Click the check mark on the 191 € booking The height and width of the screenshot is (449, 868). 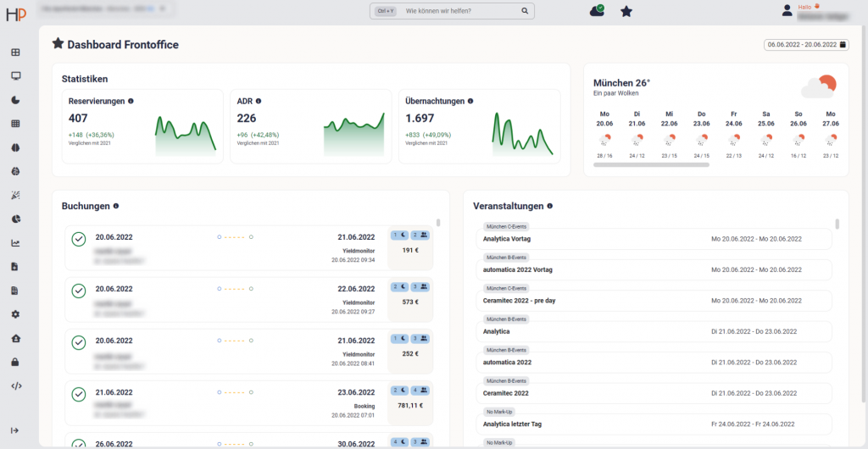[x=79, y=240]
